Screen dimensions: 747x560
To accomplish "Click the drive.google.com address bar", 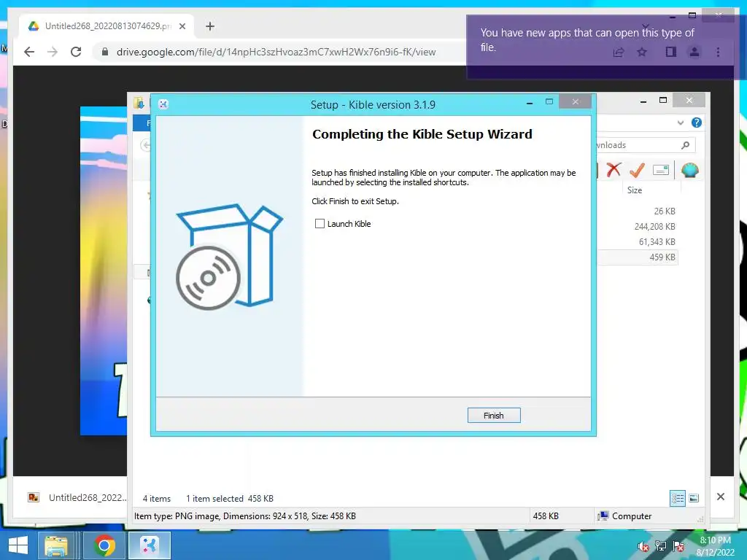I will click(x=276, y=52).
